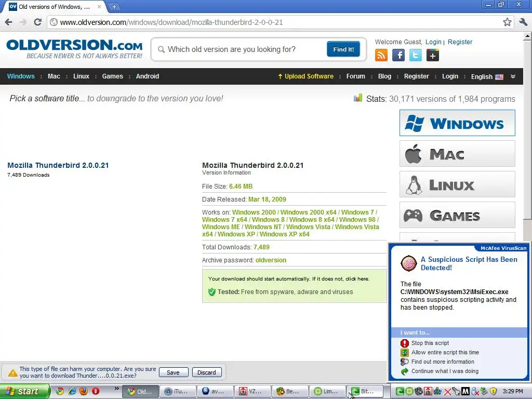Switch to iTunes taskbar button
Viewport: 532px width, 399px height.
pos(177,391)
